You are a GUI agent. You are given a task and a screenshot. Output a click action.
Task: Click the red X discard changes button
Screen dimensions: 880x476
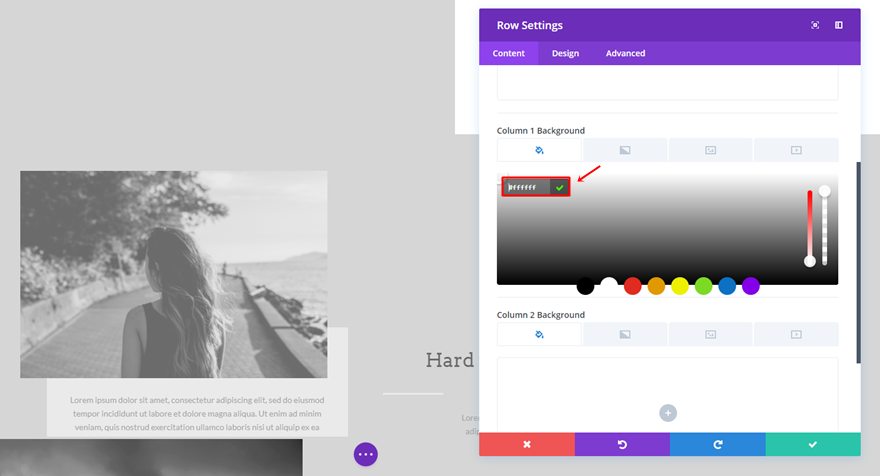pos(527,444)
